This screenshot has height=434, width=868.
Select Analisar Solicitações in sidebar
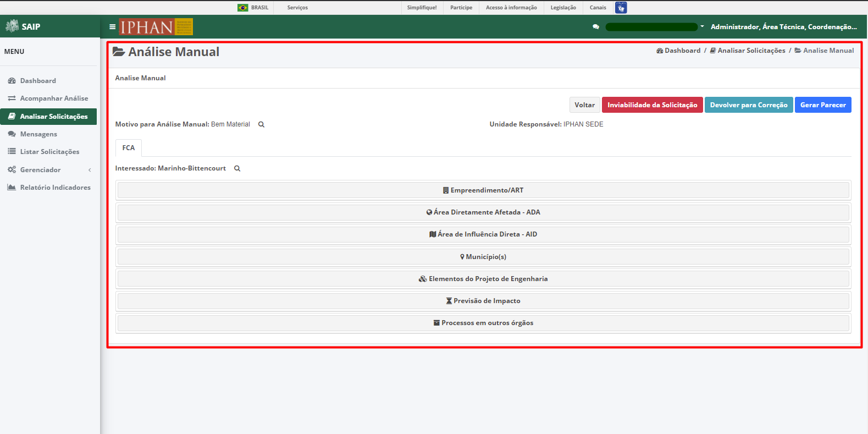click(x=48, y=117)
